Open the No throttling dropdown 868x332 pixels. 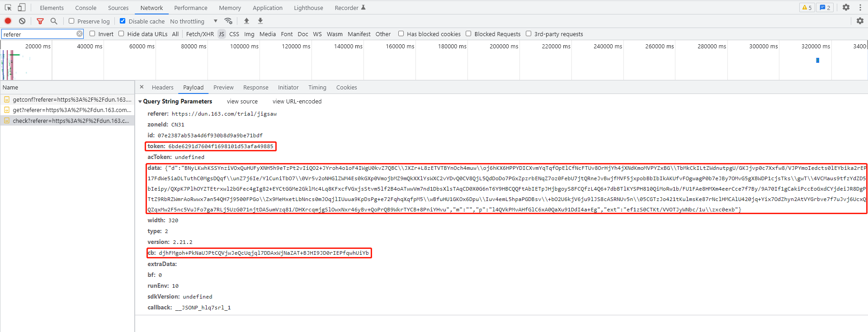(193, 21)
